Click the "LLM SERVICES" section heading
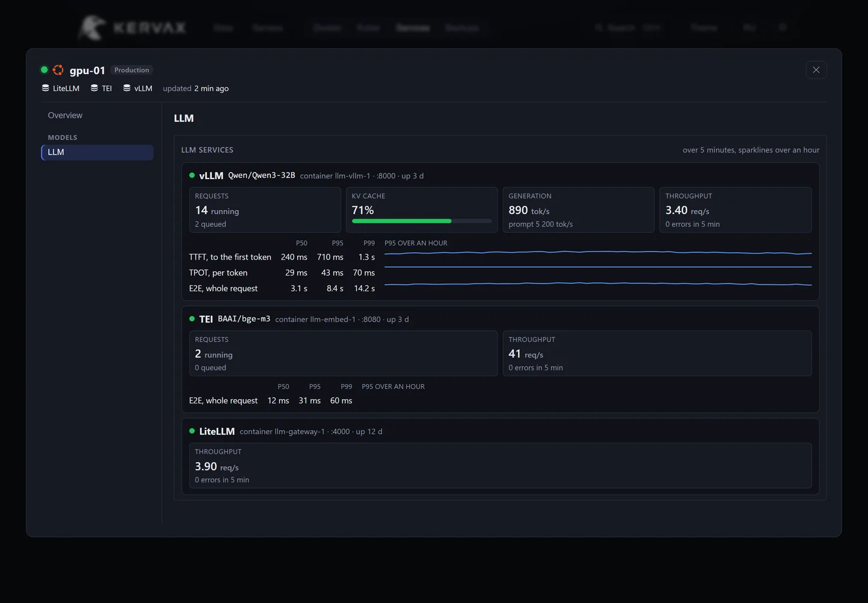Screen dimensions: 868x603 click(207, 150)
